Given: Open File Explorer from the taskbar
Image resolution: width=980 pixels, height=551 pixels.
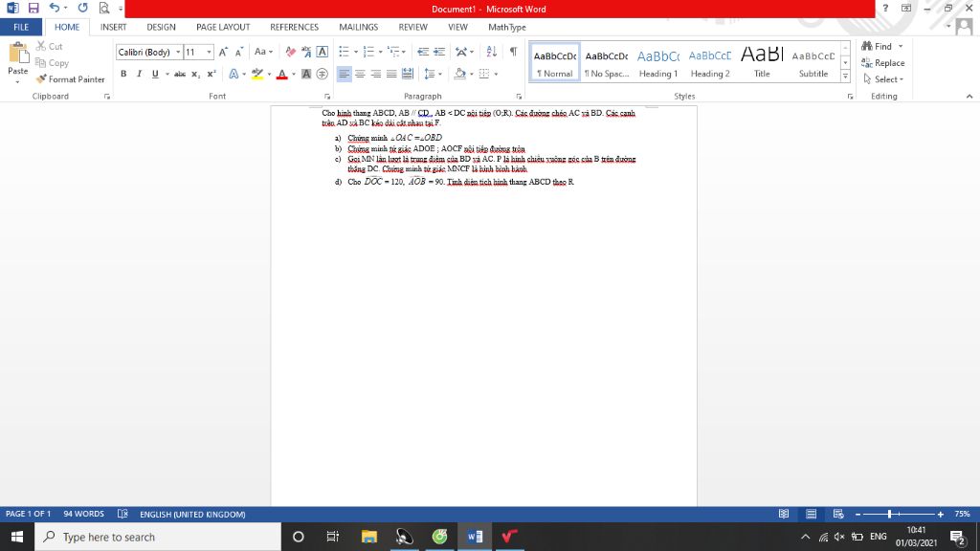Looking at the screenshot, I should [x=369, y=537].
